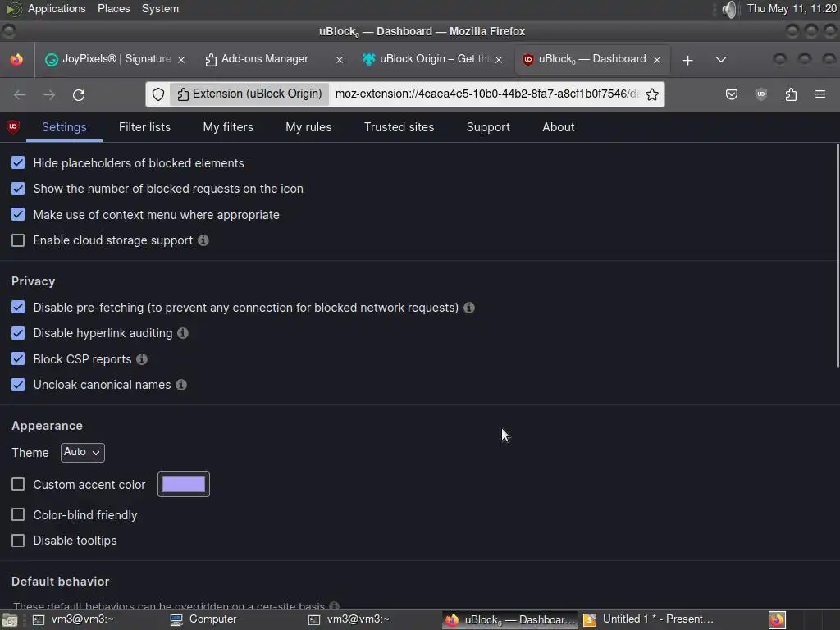Toggle Make use of context menu option
840x630 pixels.
18,214
